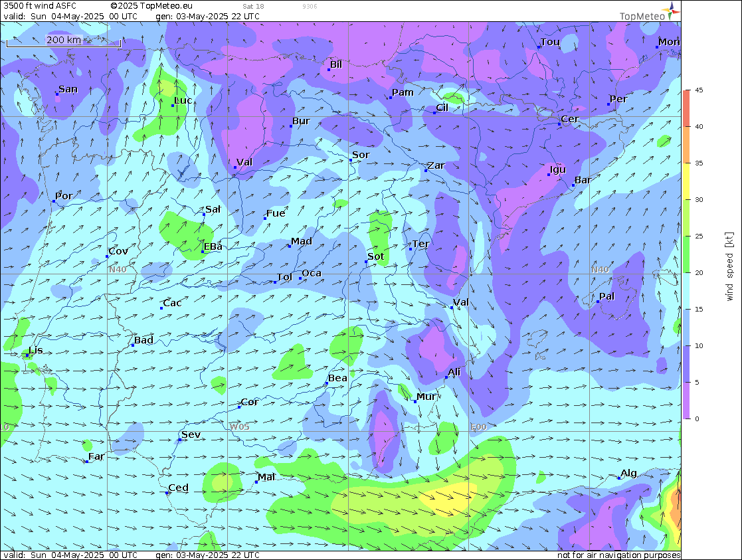
Task: Click the 'Luc' city label
Action: click(x=183, y=100)
